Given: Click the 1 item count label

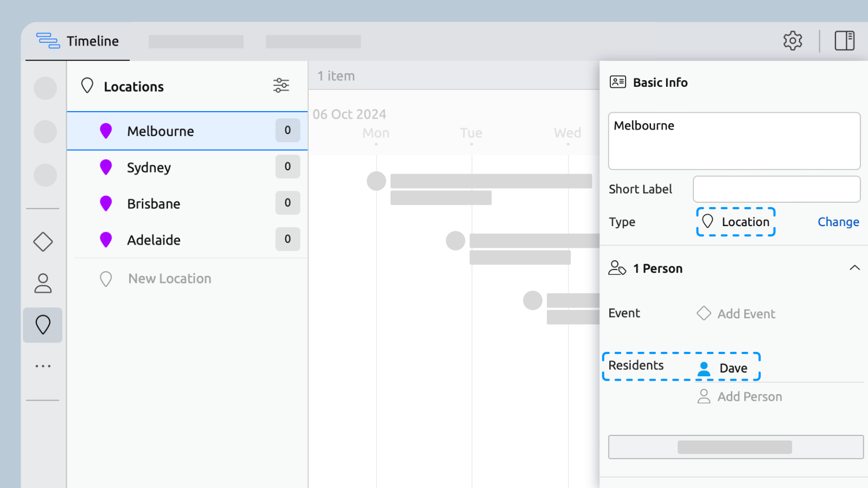Looking at the screenshot, I should coord(336,76).
